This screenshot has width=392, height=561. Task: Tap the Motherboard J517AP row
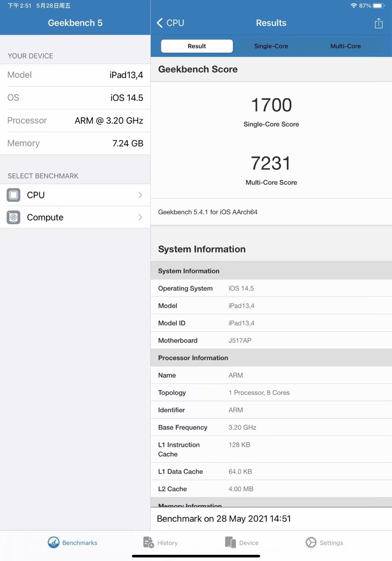(271, 340)
